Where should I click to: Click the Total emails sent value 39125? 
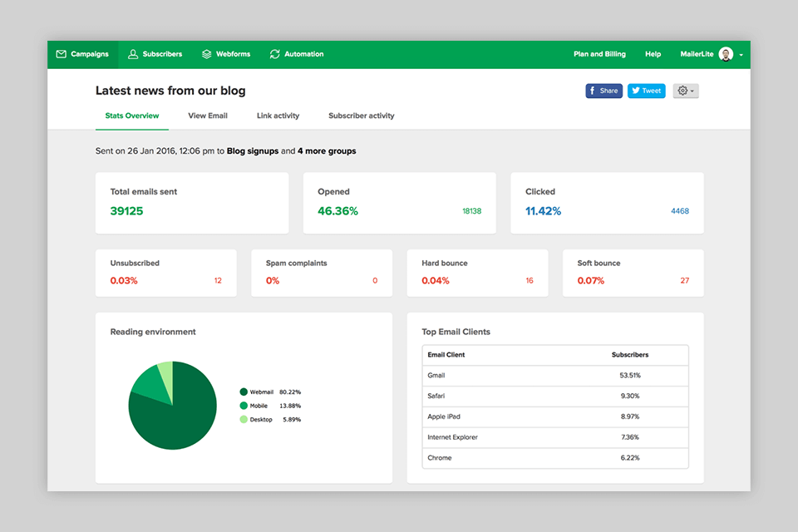click(126, 211)
